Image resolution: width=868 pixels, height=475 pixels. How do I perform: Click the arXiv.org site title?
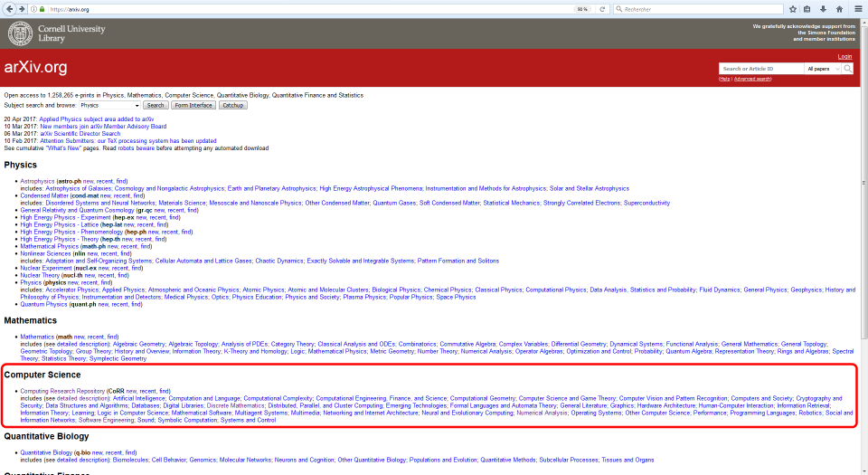(x=35, y=67)
